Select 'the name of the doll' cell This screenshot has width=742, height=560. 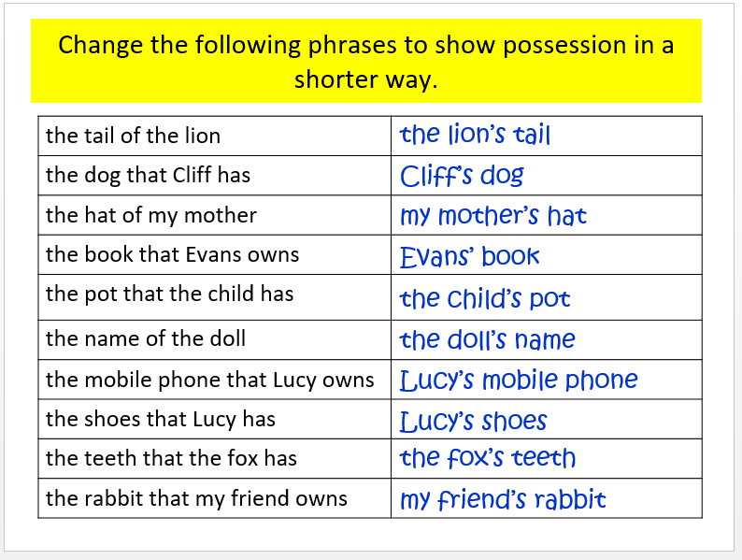coord(146,338)
